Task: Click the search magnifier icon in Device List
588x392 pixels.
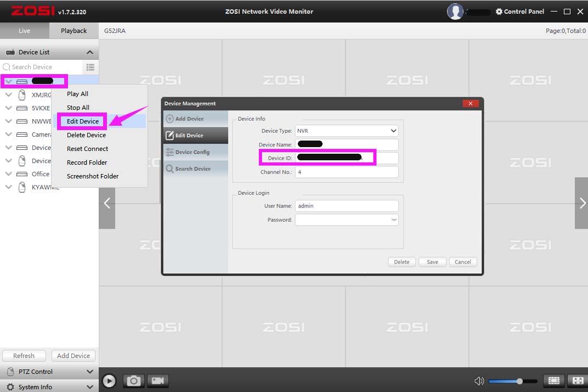Action: [7, 67]
